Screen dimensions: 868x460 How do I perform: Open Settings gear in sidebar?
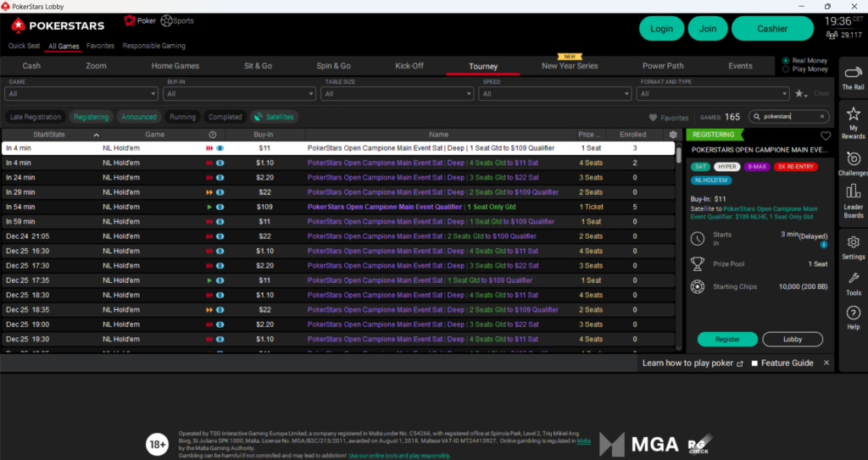[853, 242]
